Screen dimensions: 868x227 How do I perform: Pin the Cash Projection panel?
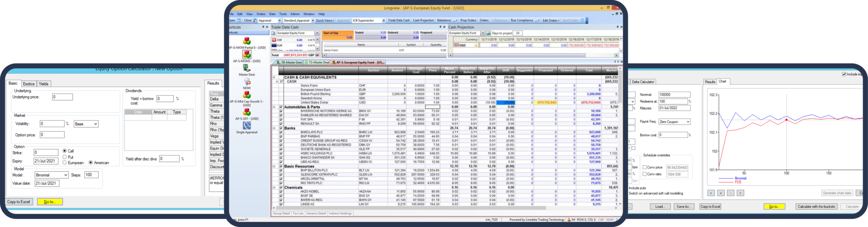pos(617,27)
